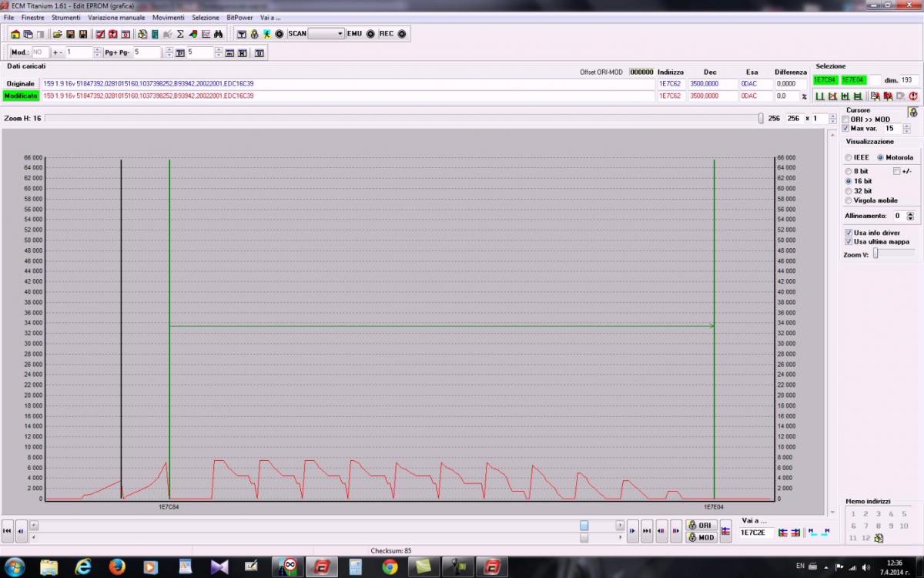Screen dimensions: 924x578
Task: Click the Zoom V slider handle
Action: tap(875, 254)
